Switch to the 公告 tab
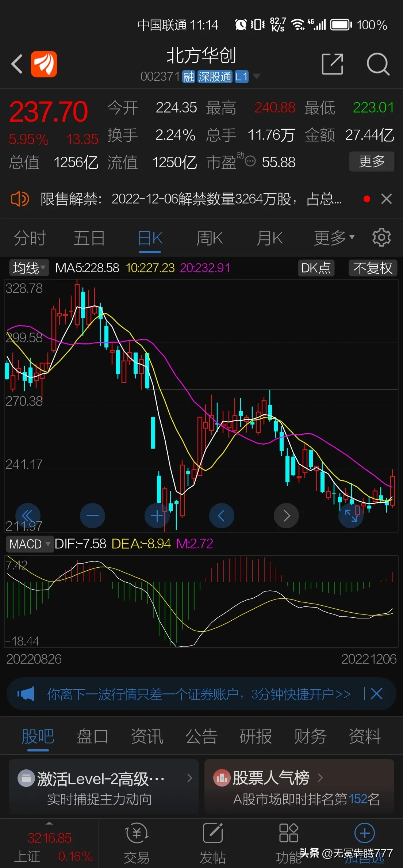Viewport: 403px width, 868px height. point(201,736)
